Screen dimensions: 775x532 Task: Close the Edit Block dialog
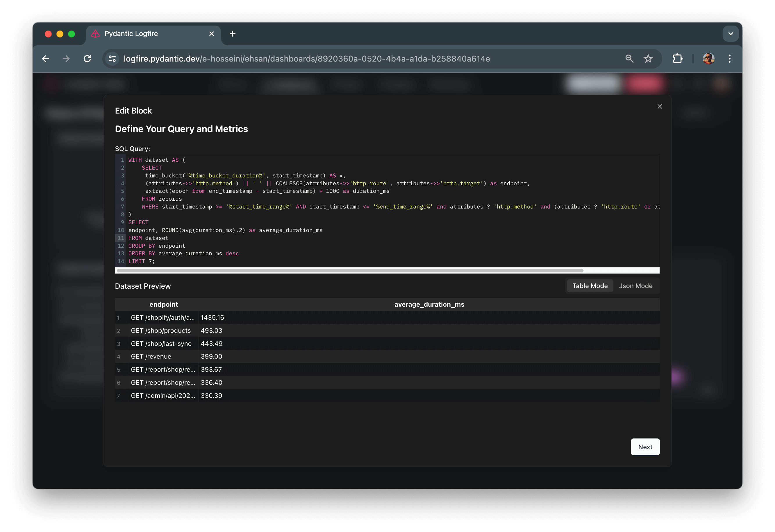pyautogui.click(x=660, y=106)
